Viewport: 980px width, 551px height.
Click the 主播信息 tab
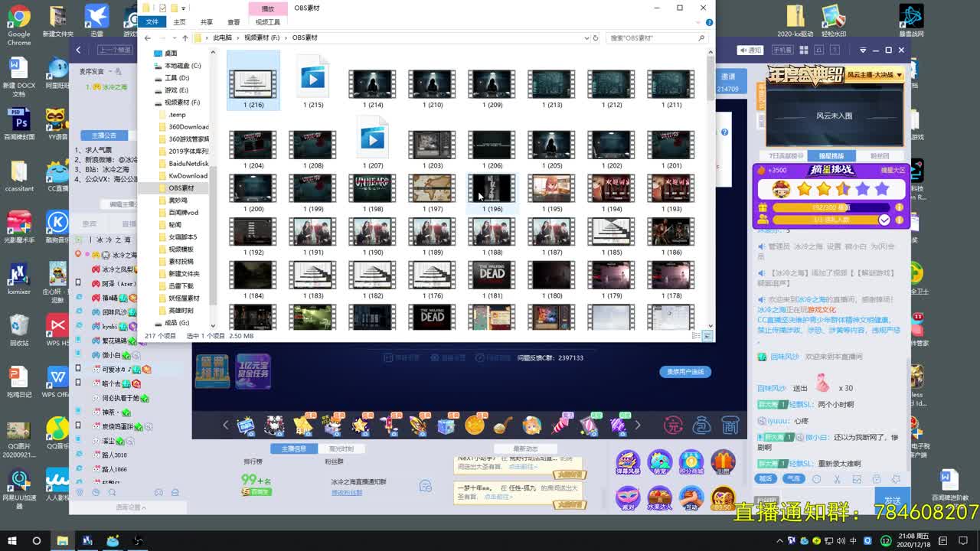(x=294, y=448)
